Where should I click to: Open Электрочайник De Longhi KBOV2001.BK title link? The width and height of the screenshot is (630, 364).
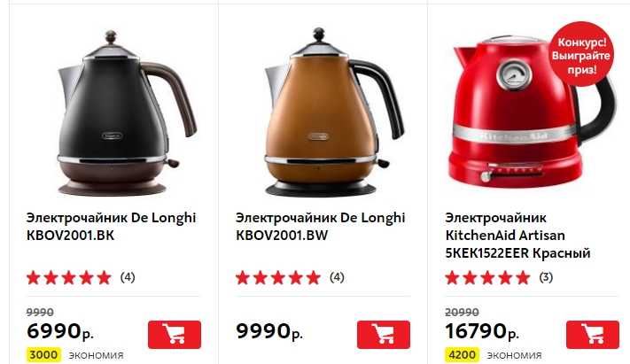(111, 226)
